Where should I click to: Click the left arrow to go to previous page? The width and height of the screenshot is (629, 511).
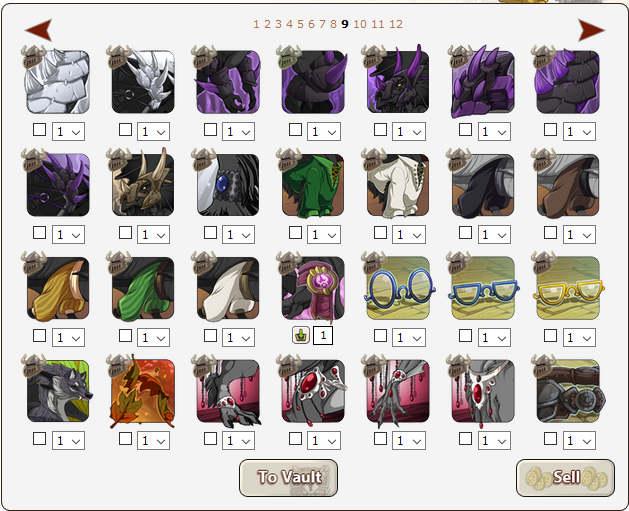point(39,30)
